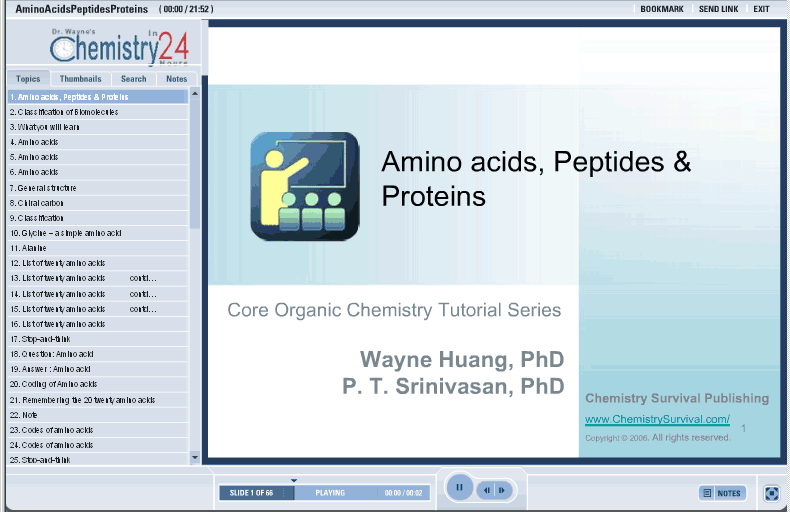Image resolution: width=790 pixels, height=512 pixels.
Task: Click BOOKMARK in the top bar
Action: 661,9
